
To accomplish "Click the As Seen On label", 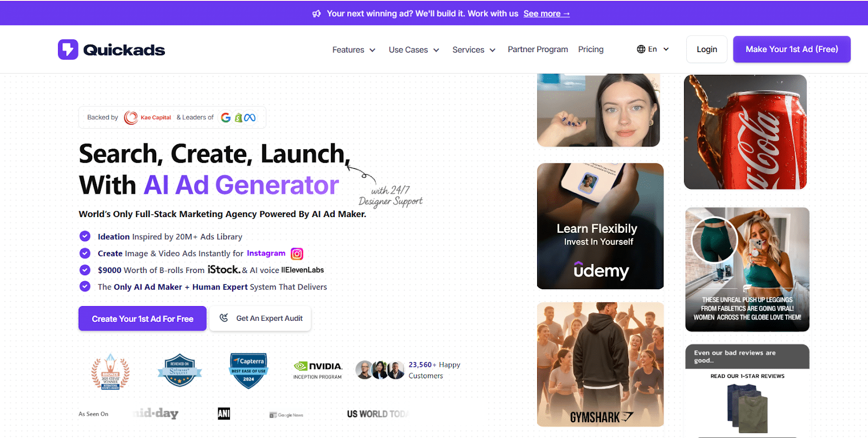I will coord(93,414).
